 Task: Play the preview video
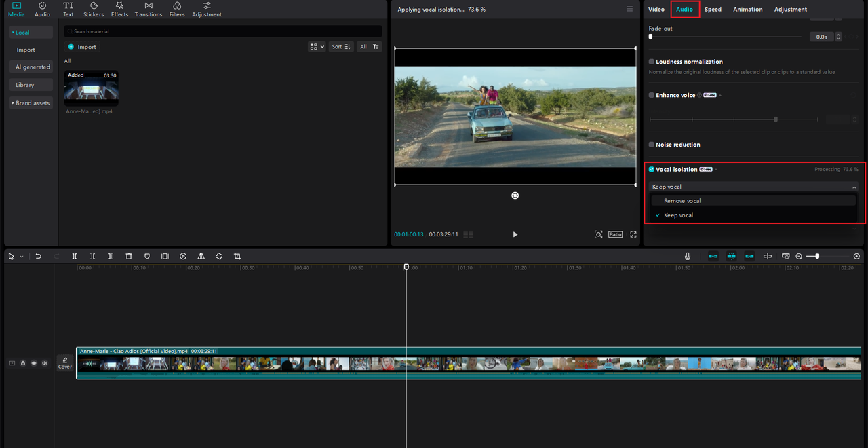coord(515,234)
